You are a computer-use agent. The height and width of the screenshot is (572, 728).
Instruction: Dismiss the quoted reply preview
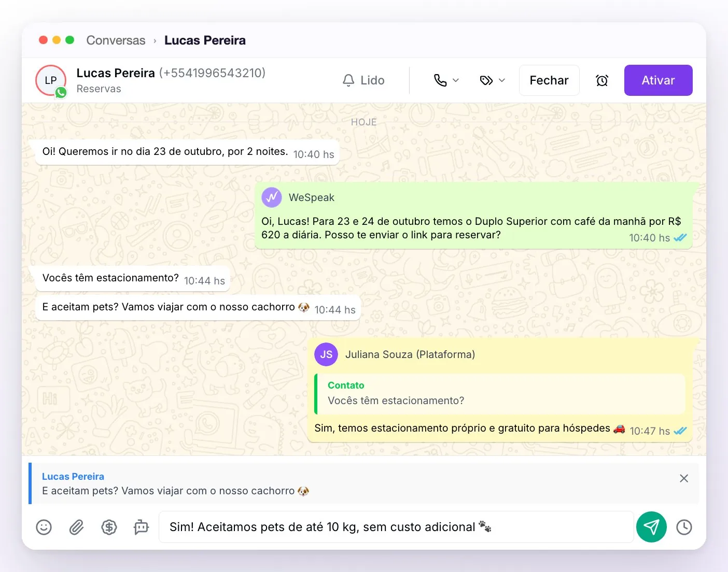684,478
